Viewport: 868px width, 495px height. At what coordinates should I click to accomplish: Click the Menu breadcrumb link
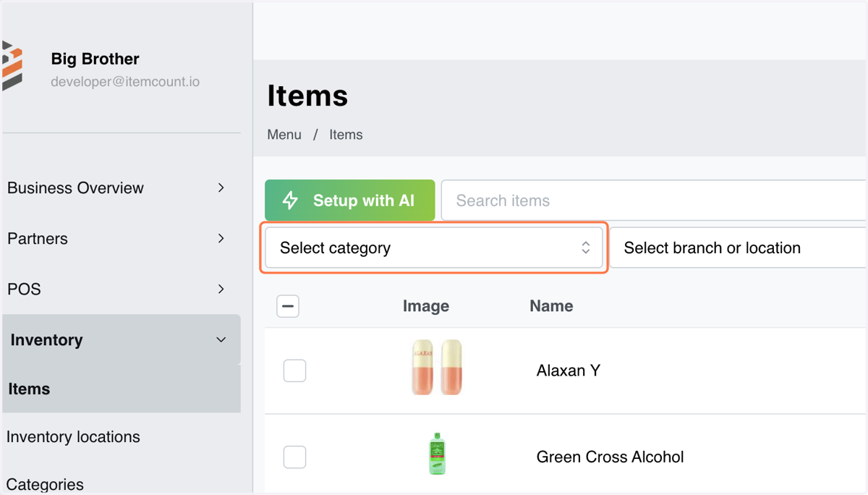284,135
